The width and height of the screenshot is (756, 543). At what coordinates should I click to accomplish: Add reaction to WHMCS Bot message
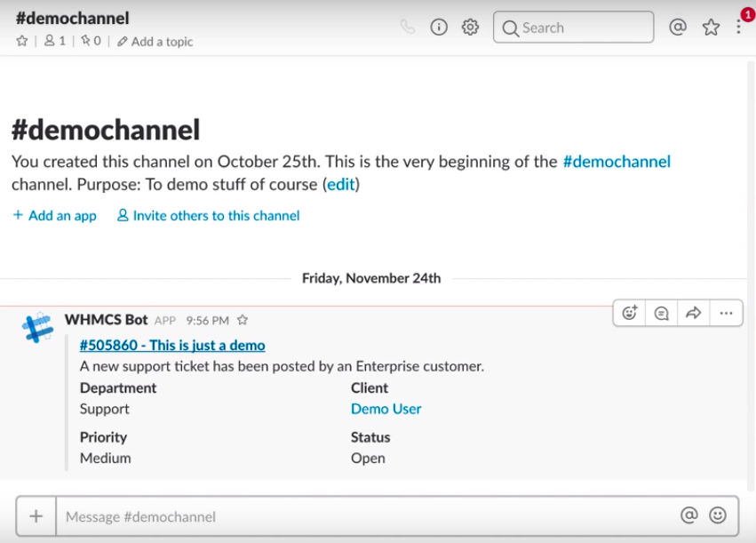630,313
